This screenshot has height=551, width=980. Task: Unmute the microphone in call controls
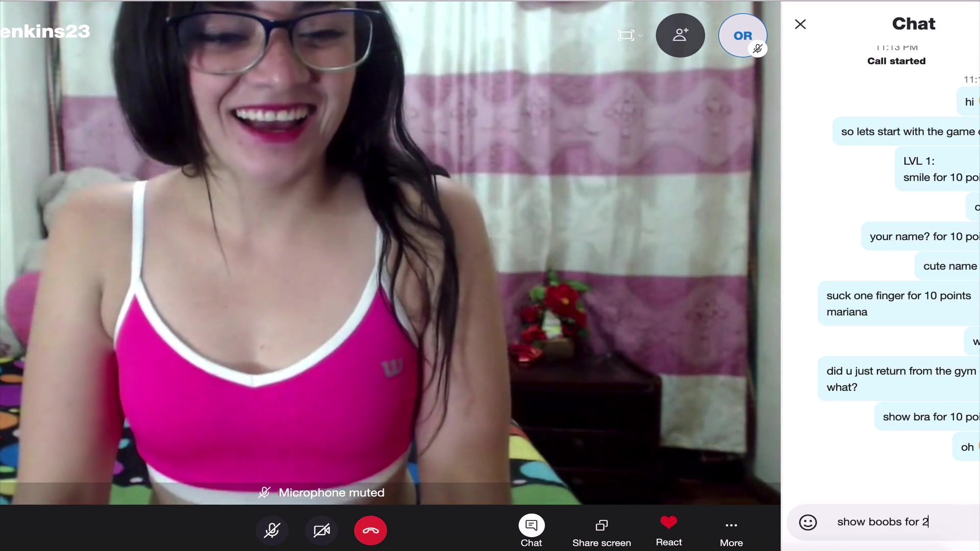pos(272,531)
